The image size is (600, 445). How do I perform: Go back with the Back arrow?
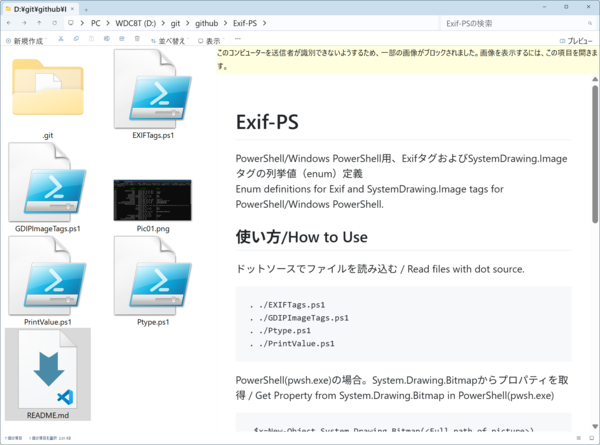9,23
